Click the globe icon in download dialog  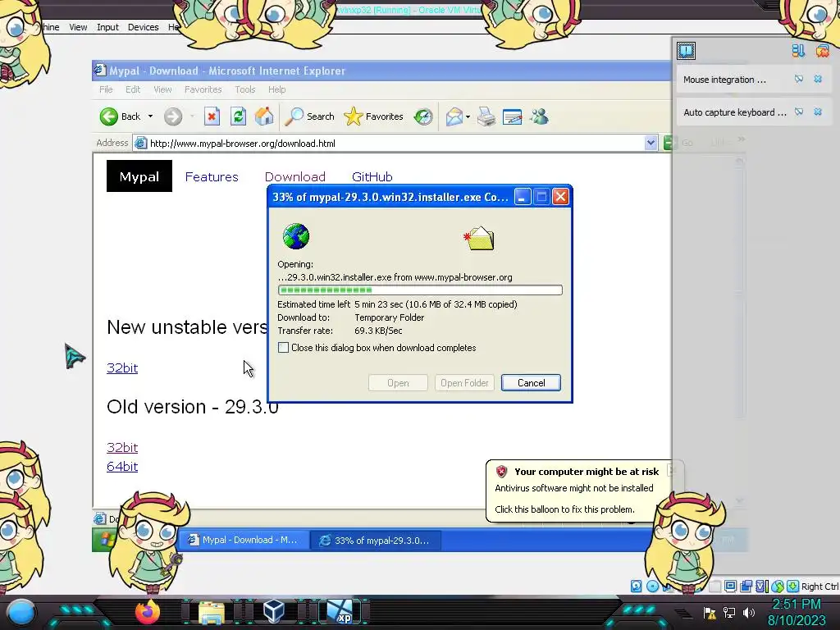click(295, 236)
